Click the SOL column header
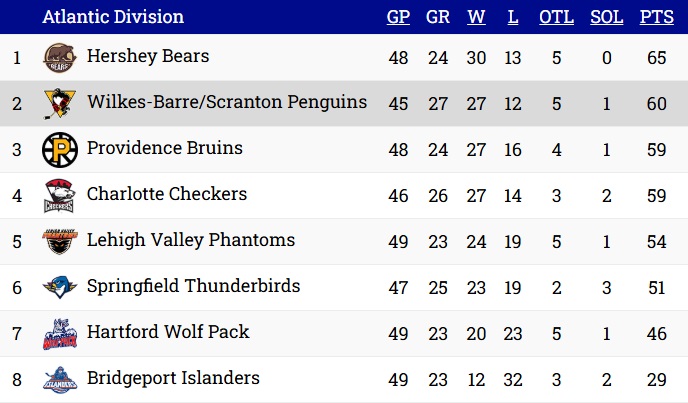This screenshot has width=688, height=403. 606,17
